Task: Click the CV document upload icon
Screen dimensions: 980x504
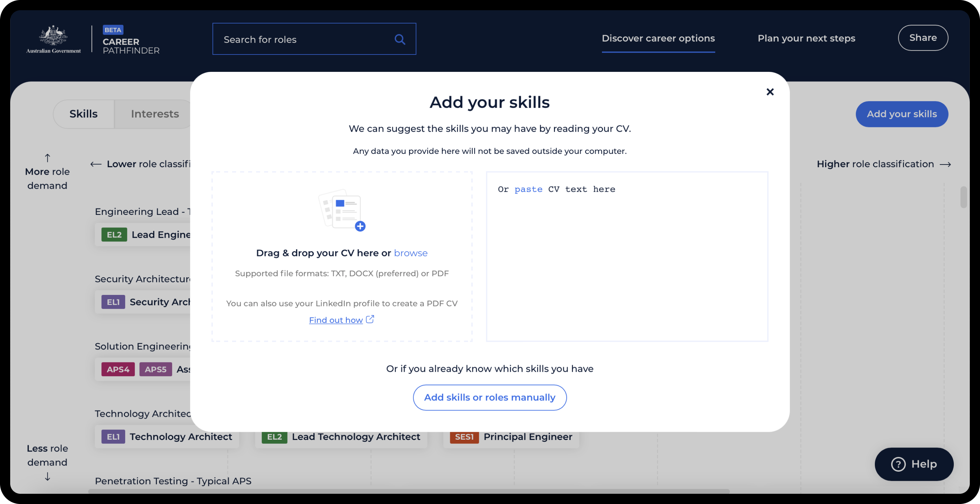Action: coord(342,210)
